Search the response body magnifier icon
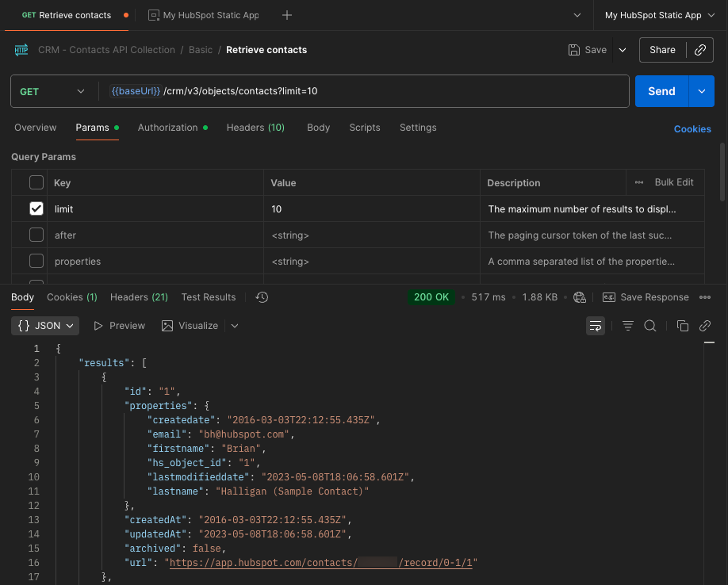 [650, 326]
